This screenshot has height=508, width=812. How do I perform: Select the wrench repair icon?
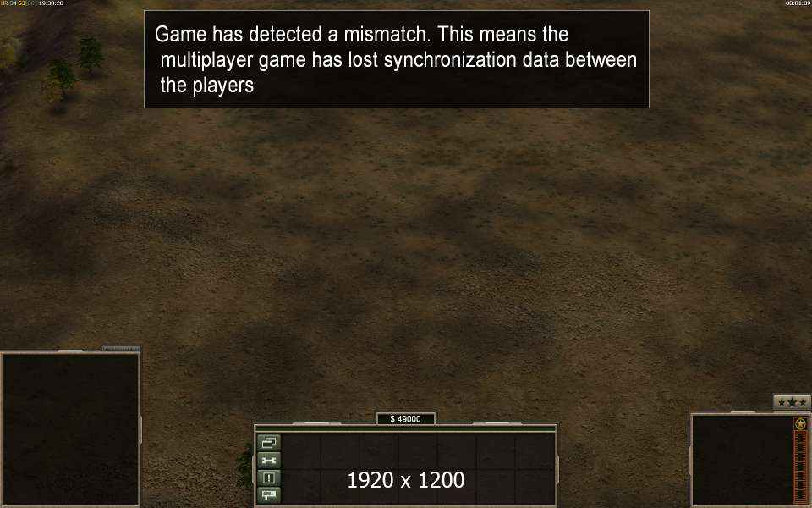[x=269, y=461]
